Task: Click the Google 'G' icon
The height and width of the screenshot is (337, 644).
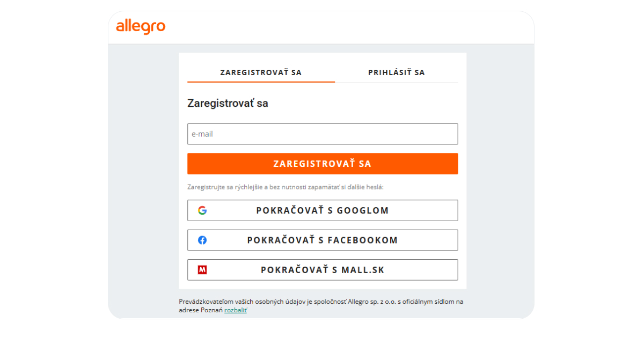Action: (x=202, y=210)
